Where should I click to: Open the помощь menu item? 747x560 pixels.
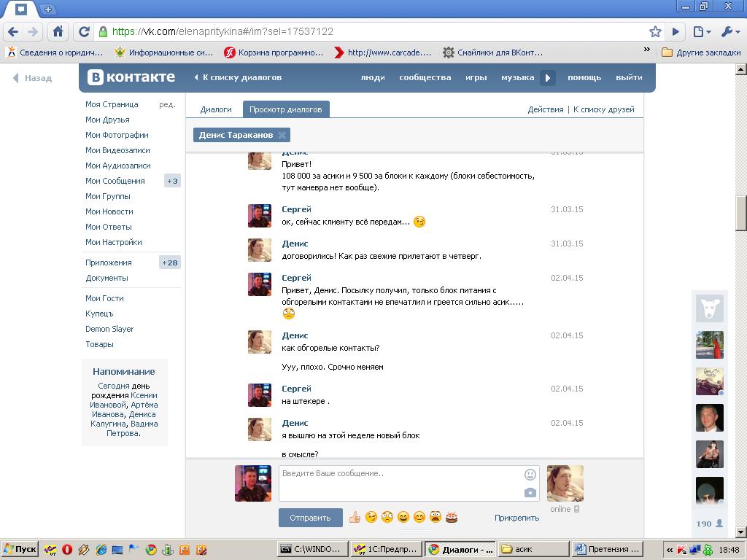(584, 77)
